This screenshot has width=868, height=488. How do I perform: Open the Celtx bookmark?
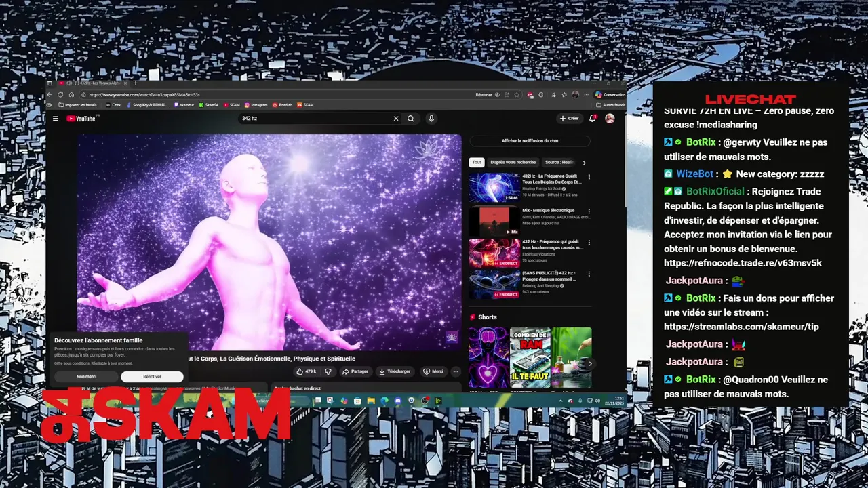pyautogui.click(x=113, y=105)
